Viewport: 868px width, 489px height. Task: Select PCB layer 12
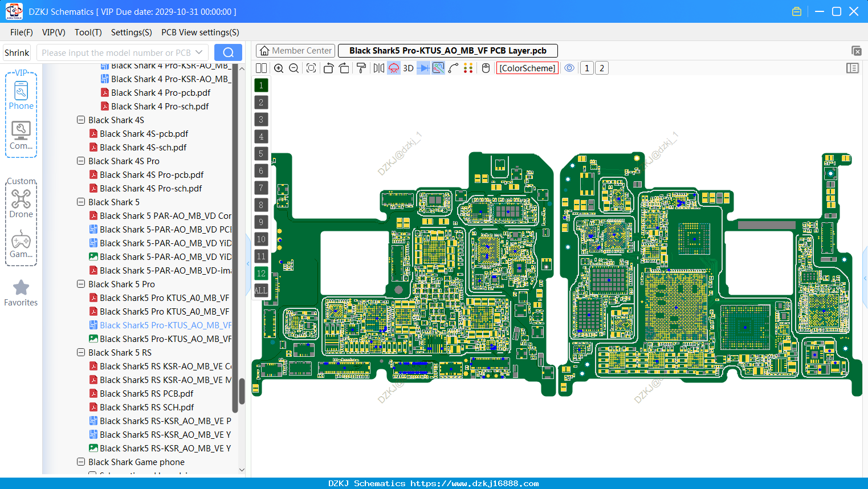[261, 273]
